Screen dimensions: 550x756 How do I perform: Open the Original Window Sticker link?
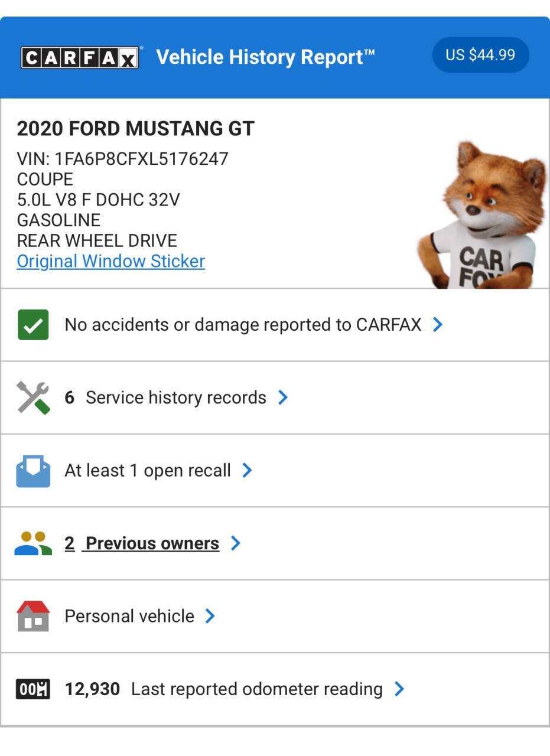tap(110, 260)
